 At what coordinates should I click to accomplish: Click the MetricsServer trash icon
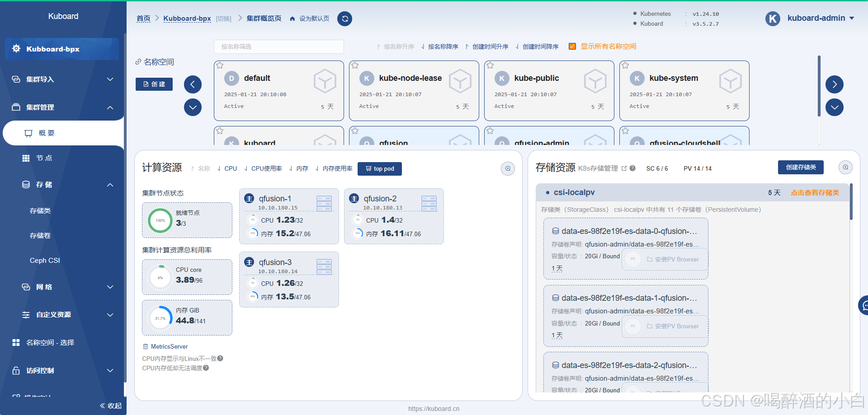click(146, 347)
